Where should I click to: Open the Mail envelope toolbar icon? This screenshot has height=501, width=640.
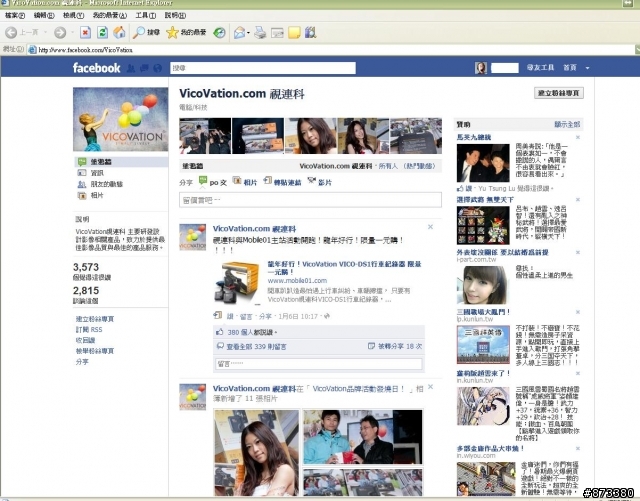[x=239, y=33]
